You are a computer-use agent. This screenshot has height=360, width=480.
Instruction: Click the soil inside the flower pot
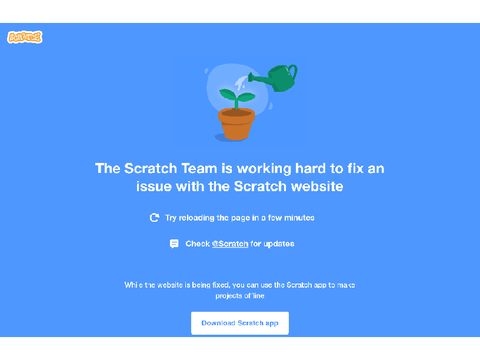[236, 113]
